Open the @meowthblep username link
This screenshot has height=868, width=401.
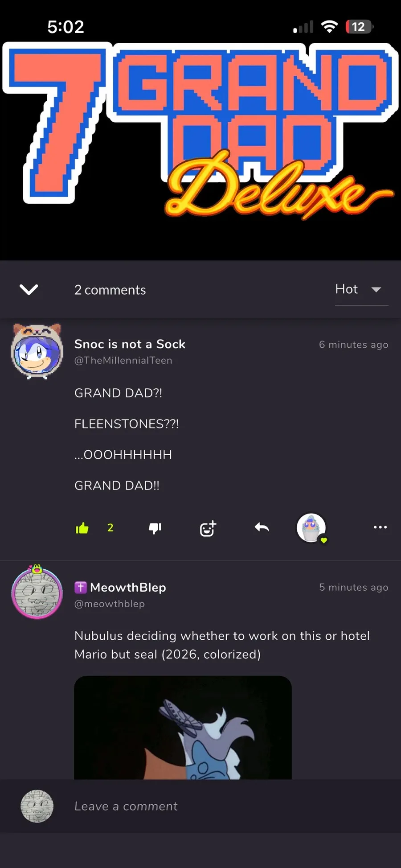coord(110,604)
